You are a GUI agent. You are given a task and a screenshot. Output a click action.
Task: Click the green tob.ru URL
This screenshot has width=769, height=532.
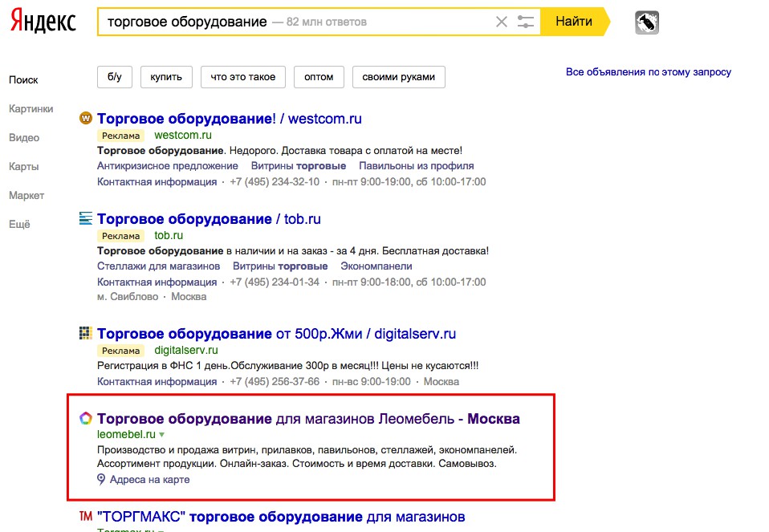tap(169, 235)
